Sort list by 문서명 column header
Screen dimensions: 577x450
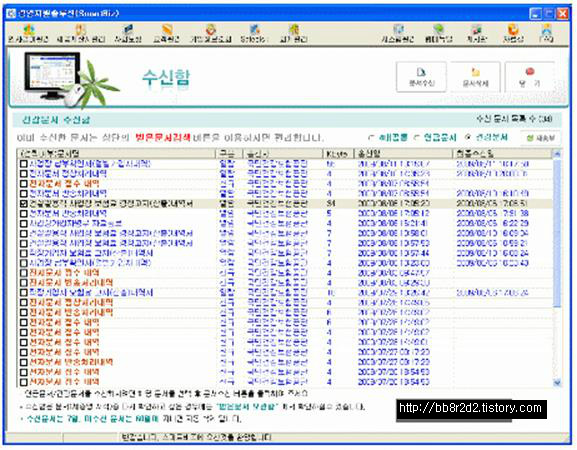pos(116,153)
